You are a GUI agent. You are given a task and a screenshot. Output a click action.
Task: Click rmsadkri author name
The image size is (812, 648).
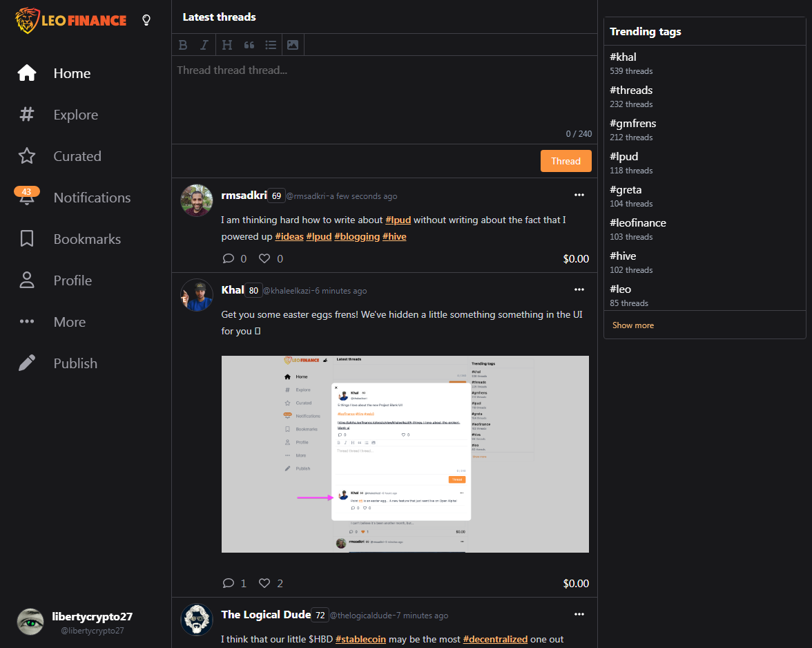[244, 196]
